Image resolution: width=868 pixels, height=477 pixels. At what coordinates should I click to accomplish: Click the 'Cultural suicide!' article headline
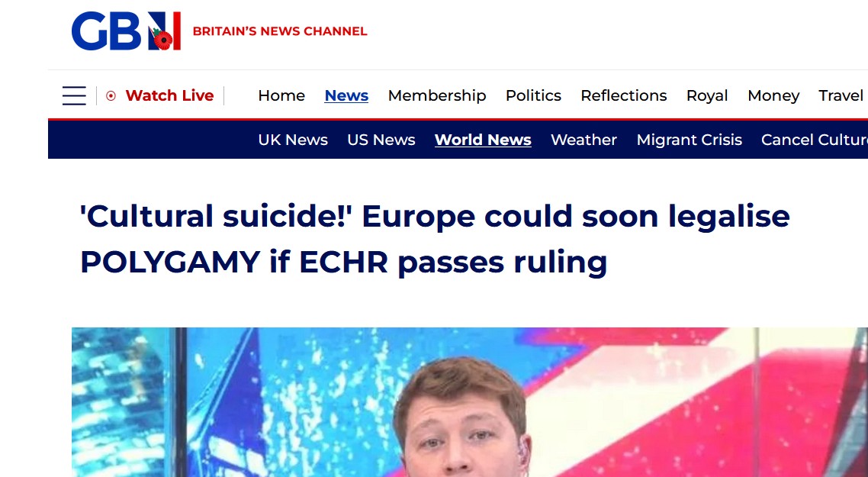(x=435, y=239)
